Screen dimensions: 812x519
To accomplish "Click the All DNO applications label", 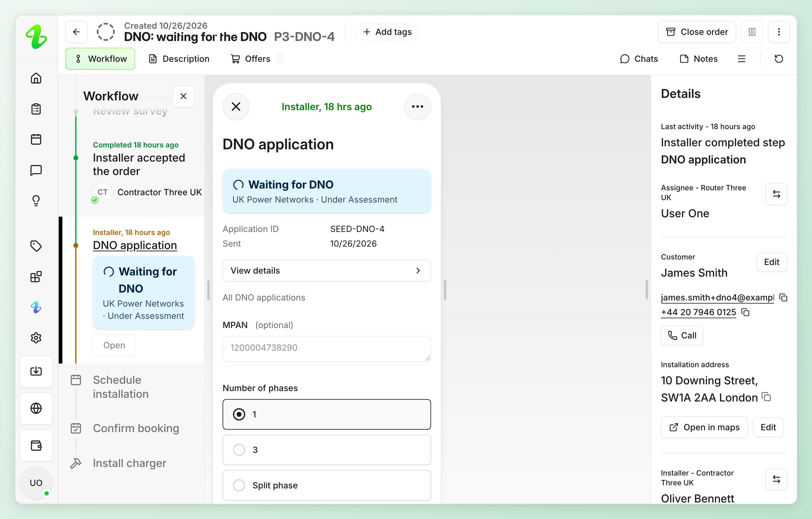I will [264, 297].
